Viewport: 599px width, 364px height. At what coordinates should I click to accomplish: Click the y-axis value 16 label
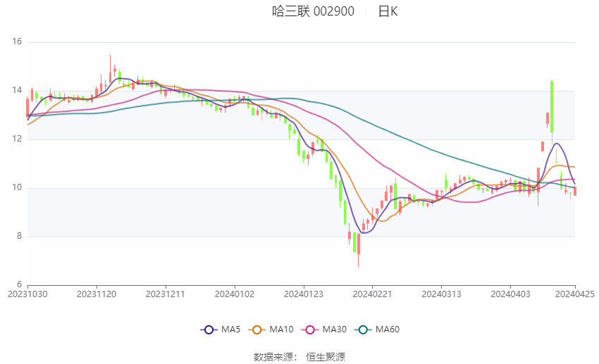pos(17,42)
